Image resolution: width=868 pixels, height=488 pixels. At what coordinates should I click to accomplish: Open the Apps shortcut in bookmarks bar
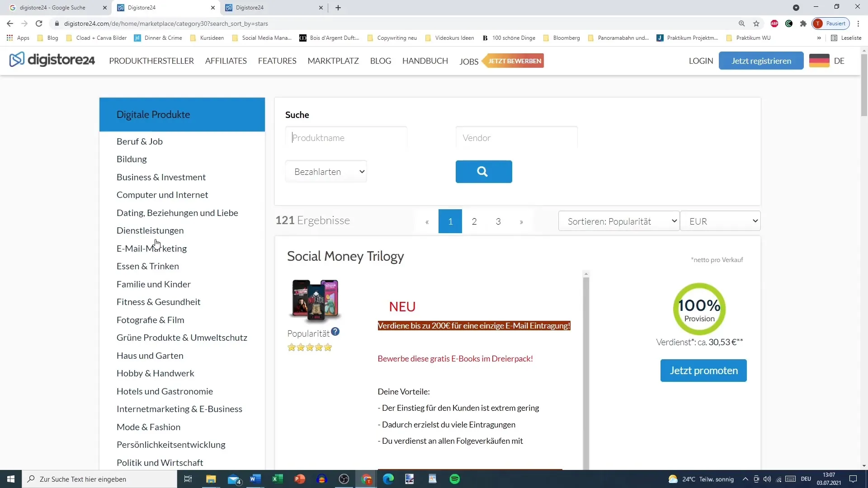tap(18, 38)
